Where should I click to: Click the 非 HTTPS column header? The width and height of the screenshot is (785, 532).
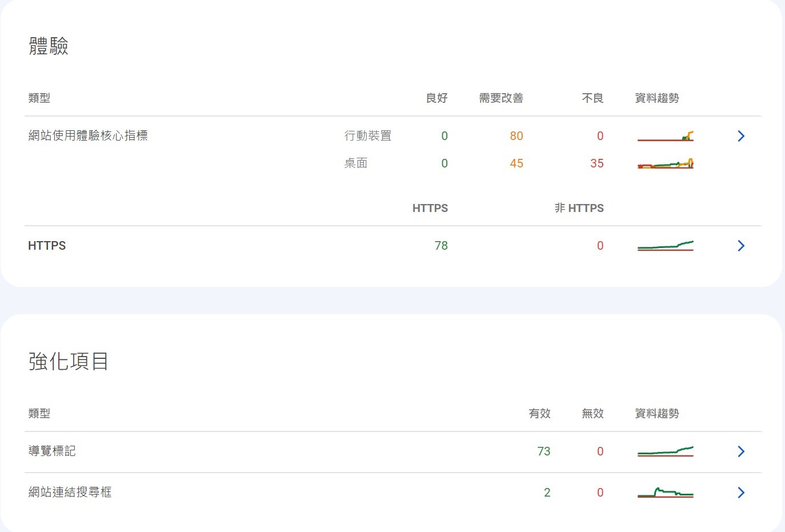pos(579,208)
